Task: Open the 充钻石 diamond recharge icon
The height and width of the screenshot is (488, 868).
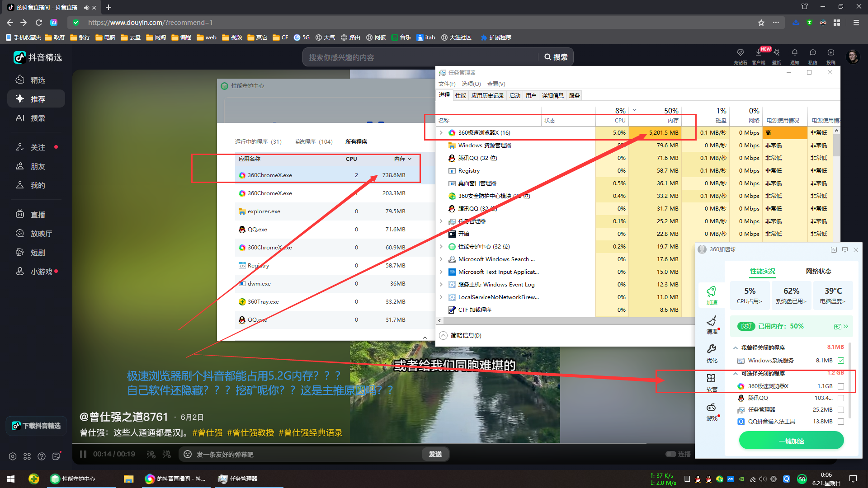Action: [740, 53]
